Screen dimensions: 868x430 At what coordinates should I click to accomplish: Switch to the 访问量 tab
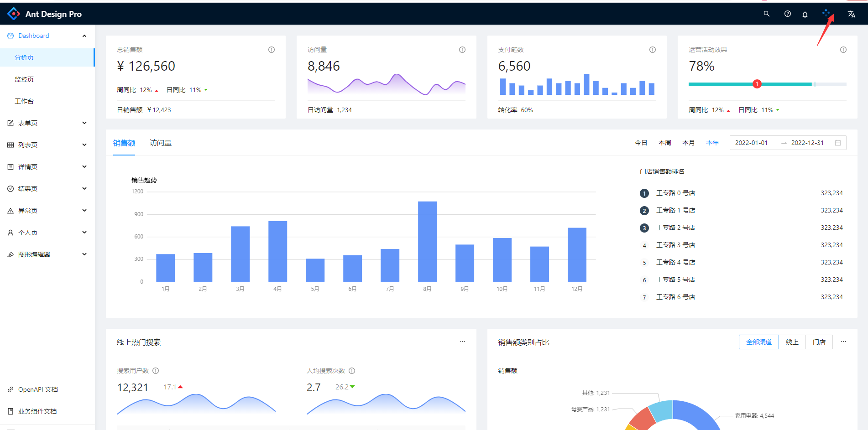pyautogui.click(x=161, y=143)
